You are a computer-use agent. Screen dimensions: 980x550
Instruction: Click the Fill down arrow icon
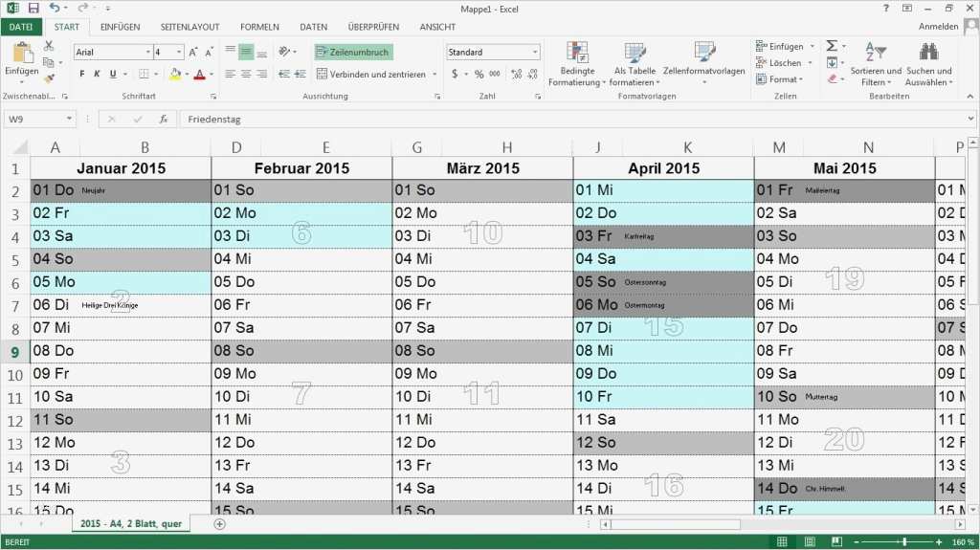click(832, 62)
